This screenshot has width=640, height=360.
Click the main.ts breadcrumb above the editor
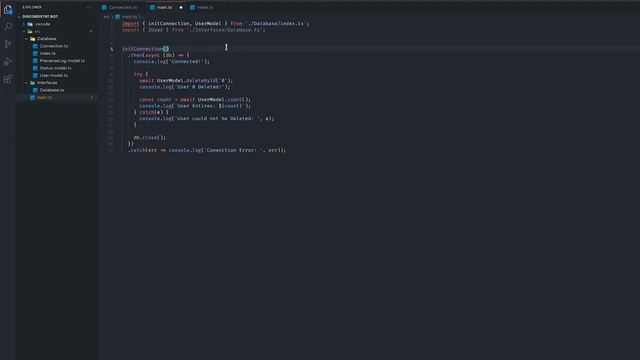129,17
